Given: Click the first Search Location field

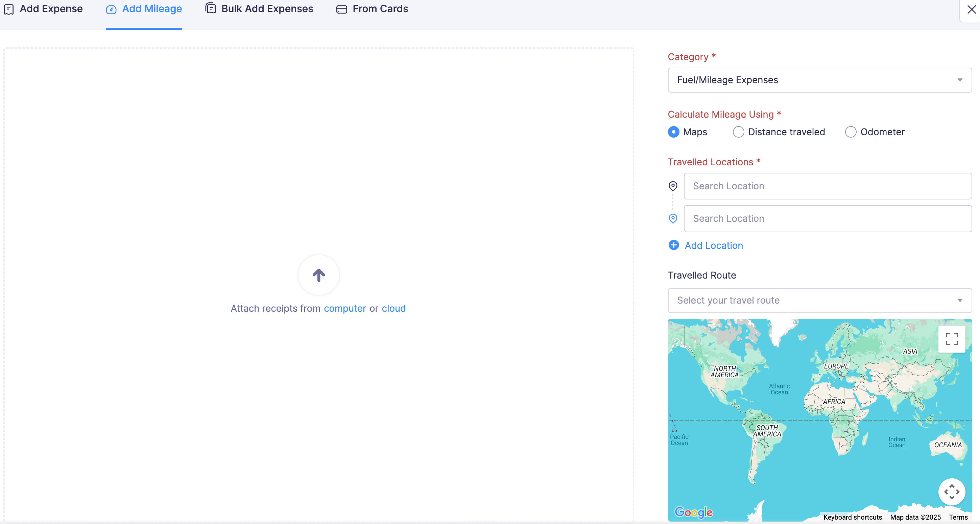Looking at the screenshot, I should tap(828, 186).
